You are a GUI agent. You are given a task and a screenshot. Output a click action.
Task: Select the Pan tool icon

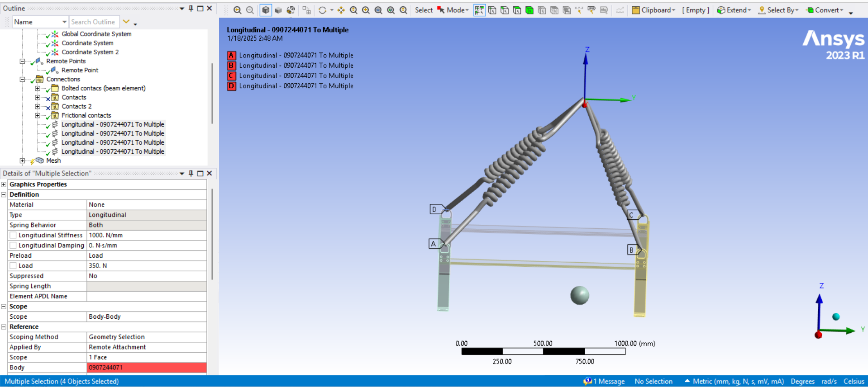point(341,10)
